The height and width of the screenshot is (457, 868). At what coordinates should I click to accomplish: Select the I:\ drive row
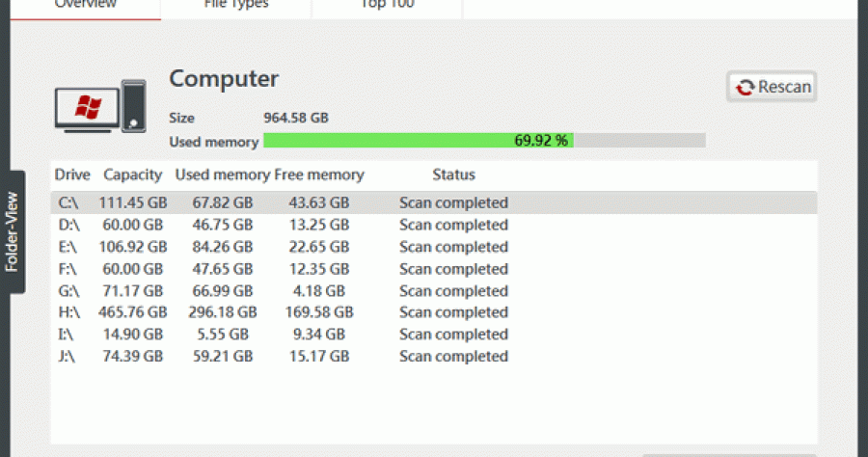pyautogui.click(x=434, y=335)
